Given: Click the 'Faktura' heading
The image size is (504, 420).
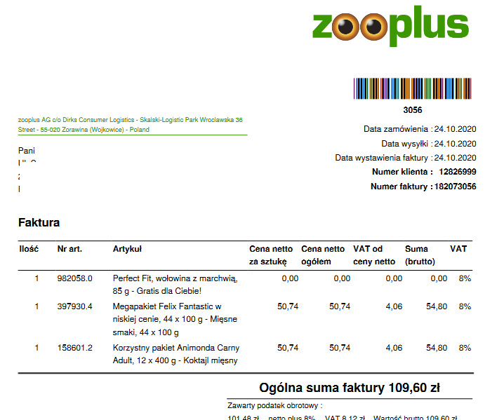Looking at the screenshot, I should point(39,222).
